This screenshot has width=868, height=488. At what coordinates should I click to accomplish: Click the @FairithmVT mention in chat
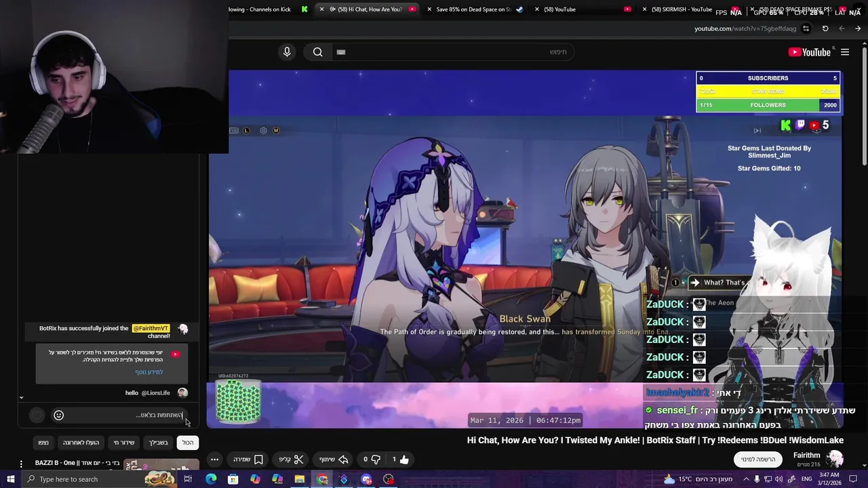(x=151, y=329)
